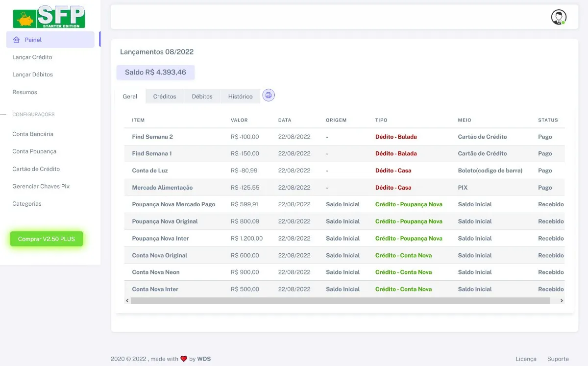Select the Conta de Luz item
The width and height of the screenshot is (588, 366).
[150, 171]
